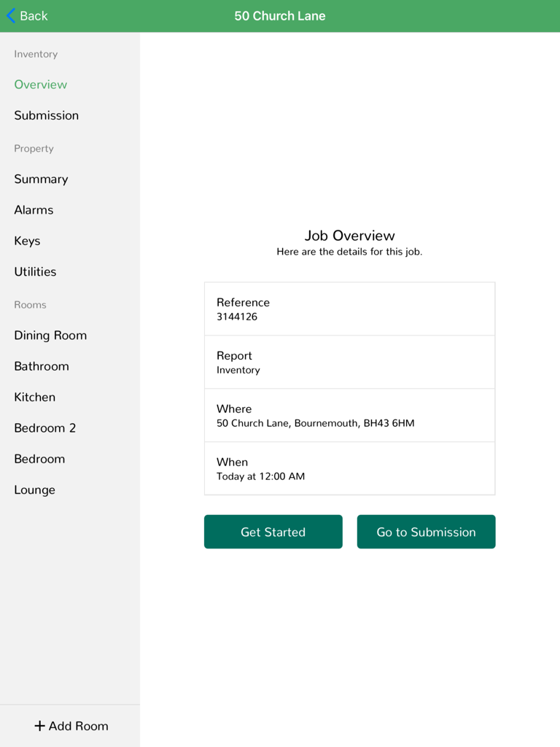Select the Bathroom room
560x747 pixels.
pos(42,365)
